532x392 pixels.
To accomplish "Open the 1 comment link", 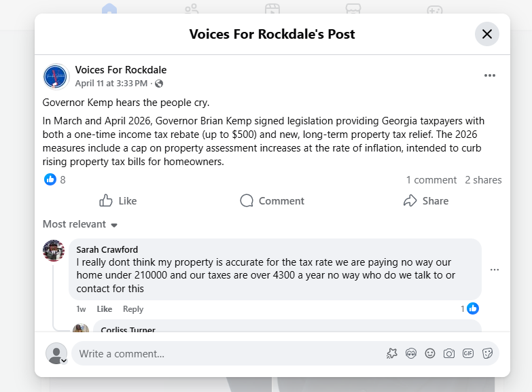I will click(431, 180).
